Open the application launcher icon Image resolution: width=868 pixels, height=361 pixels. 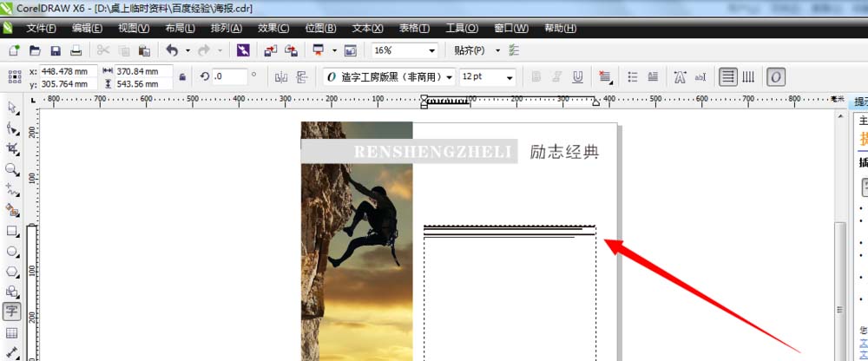[319, 50]
